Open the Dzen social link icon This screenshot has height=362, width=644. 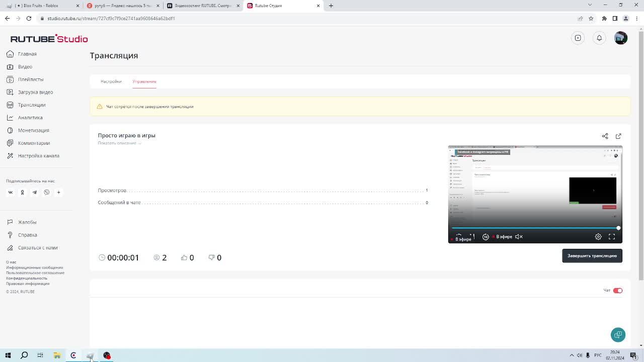58,192
